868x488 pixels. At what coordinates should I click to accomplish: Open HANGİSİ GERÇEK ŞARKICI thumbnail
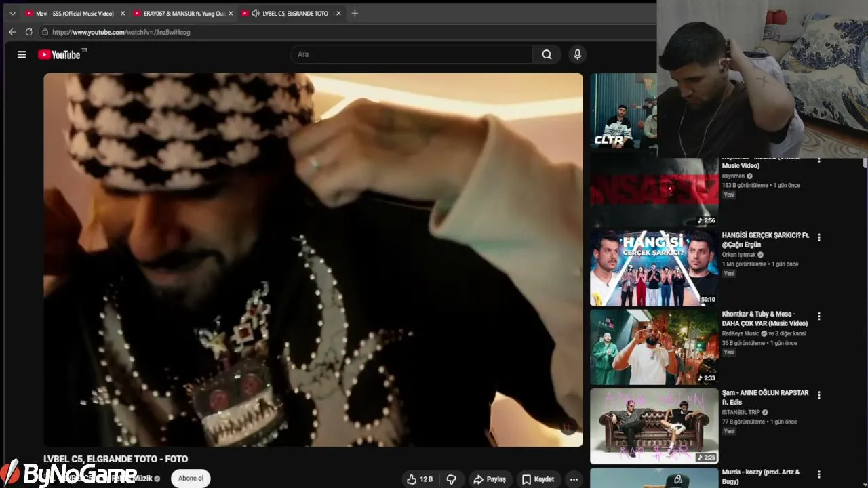(654, 268)
